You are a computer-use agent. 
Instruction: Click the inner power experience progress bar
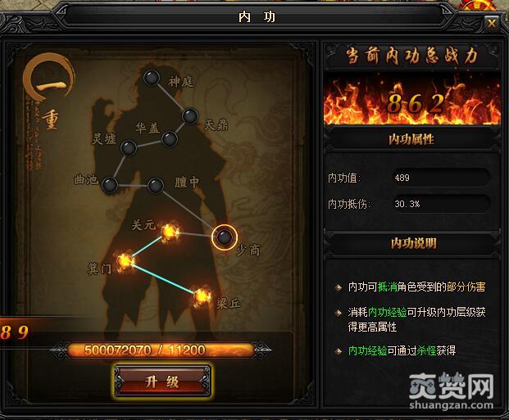pyautogui.click(x=161, y=350)
